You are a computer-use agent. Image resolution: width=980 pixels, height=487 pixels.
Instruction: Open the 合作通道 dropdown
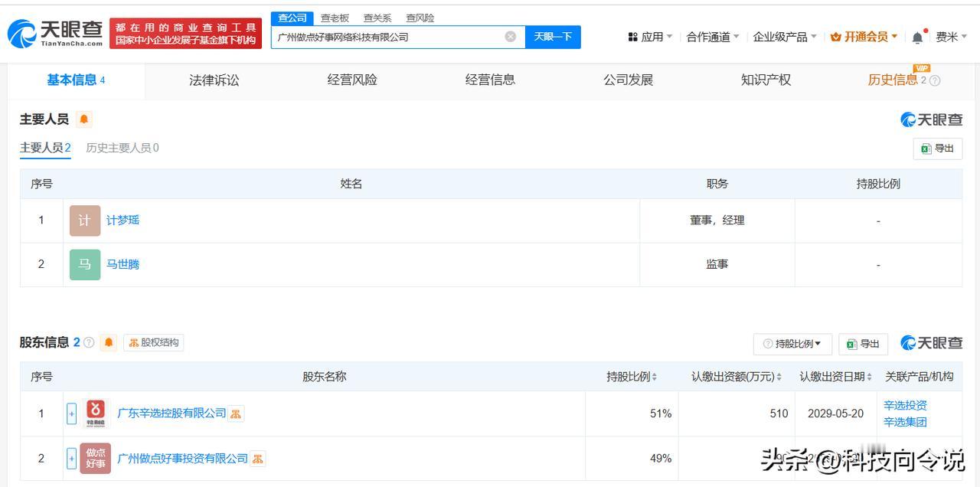click(713, 37)
